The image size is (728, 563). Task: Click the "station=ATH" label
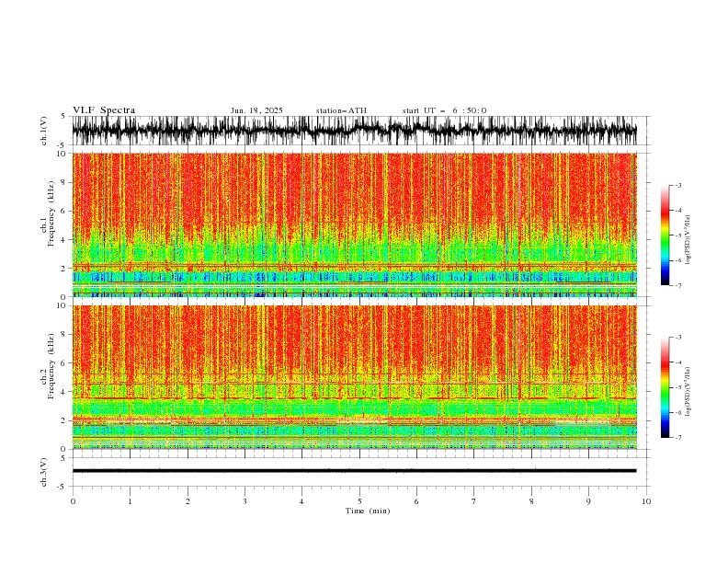[x=341, y=110]
